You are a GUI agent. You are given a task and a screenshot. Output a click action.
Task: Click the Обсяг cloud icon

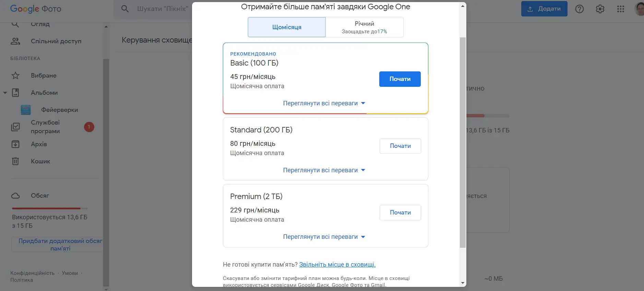(15, 196)
